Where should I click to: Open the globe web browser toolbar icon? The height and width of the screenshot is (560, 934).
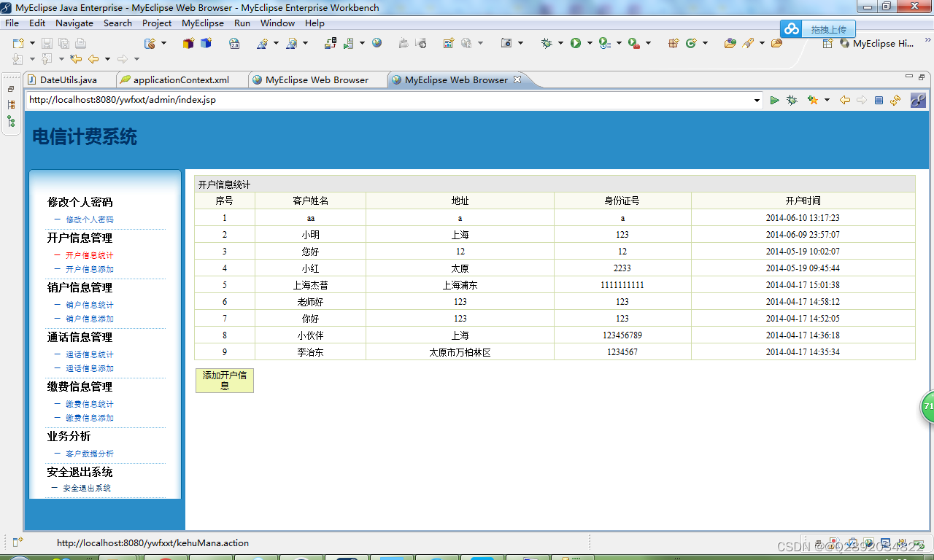tap(377, 43)
